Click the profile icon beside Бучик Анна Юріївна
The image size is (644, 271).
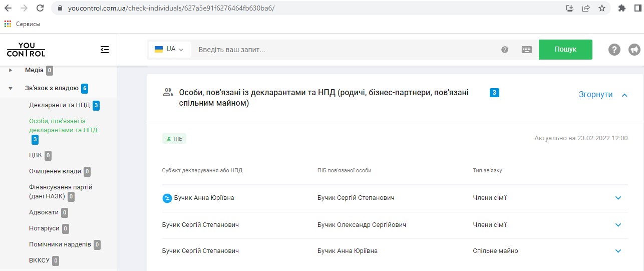coord(167,198)
